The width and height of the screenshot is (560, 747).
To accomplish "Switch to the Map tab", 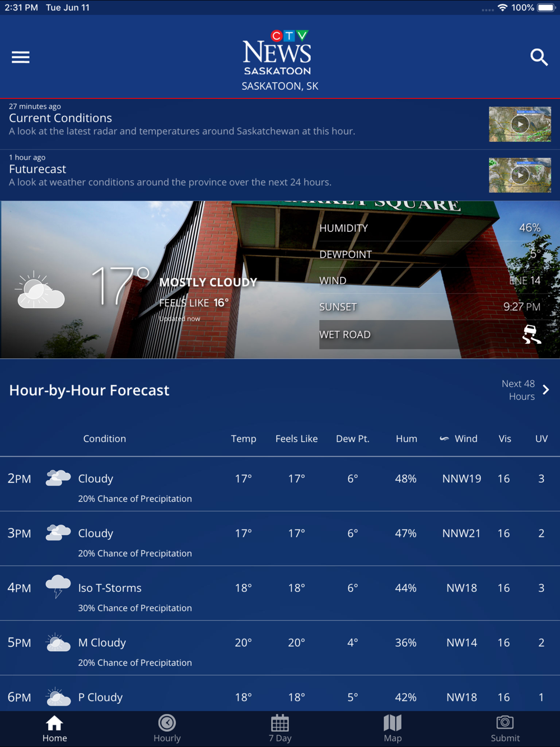I will (x=393, y=729).
